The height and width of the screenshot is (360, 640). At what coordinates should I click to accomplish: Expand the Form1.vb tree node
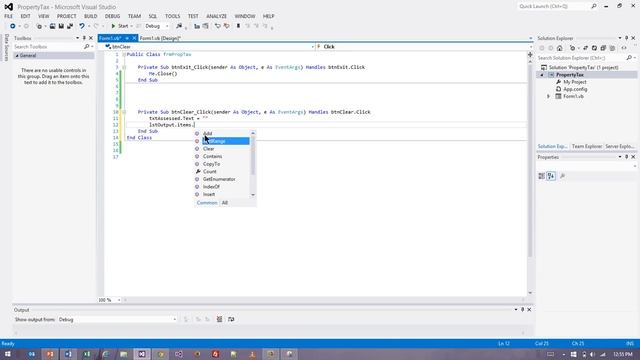[549, 97]
